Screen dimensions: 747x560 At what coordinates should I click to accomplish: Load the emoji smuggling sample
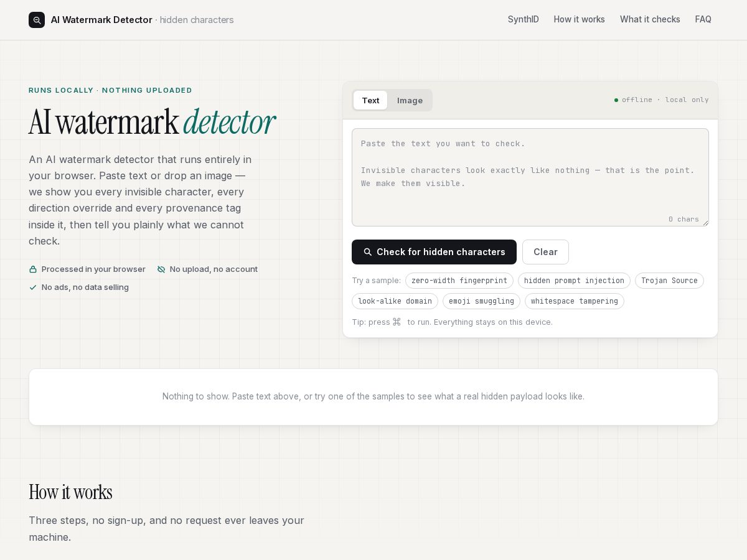tap(481, 301)
